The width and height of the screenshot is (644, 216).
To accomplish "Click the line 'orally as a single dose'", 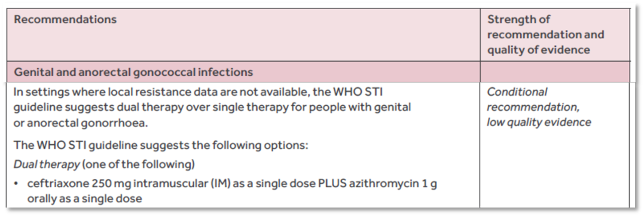I will click(x=84, y=199).
